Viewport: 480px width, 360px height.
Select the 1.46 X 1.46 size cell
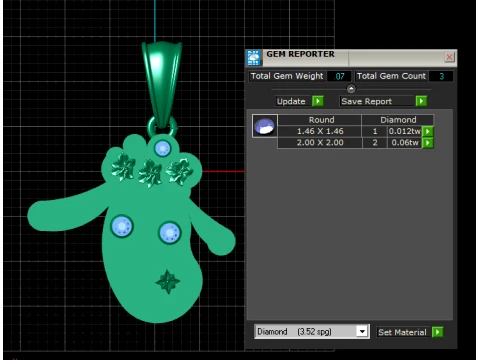(320, 131)
